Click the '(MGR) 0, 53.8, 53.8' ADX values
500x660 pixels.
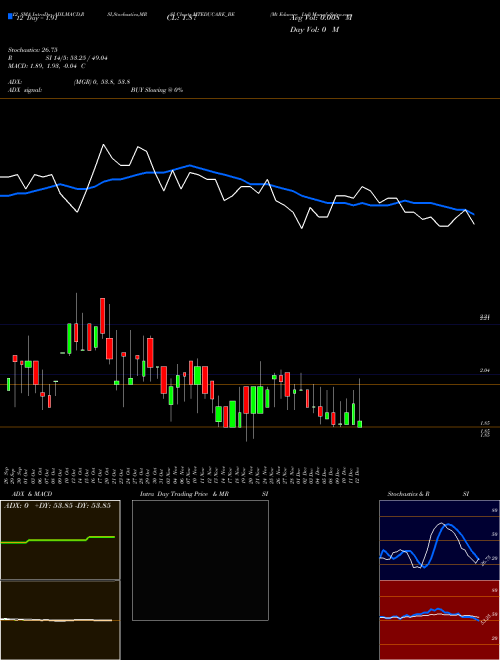point(101,82)
